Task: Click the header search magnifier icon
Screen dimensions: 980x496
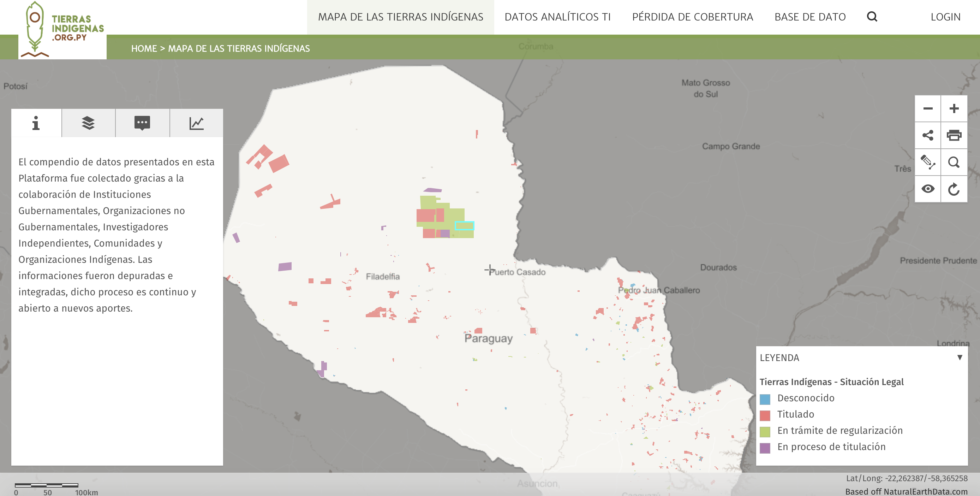Action: pyautogui.click(x=872, y=17)
